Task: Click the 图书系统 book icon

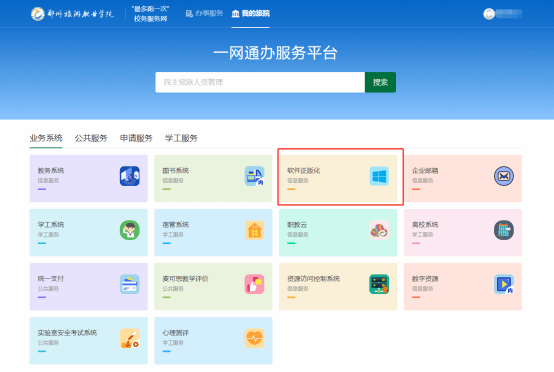Action: point(254,176)
